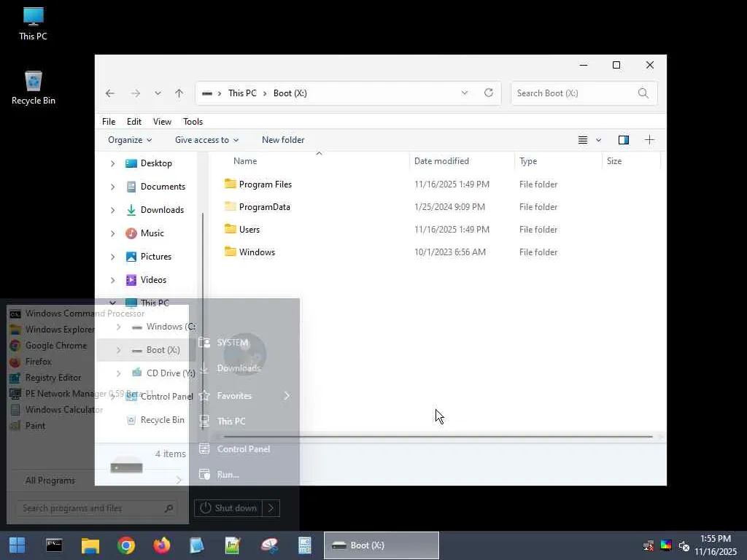This screenshot has height=560, width=747.
Task: Click Search programs and files box
Action: click(x=97, y=508)
